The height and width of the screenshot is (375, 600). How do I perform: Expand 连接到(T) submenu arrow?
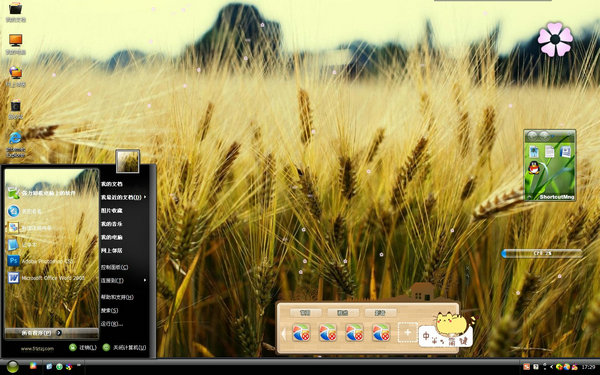pos(145,280)
